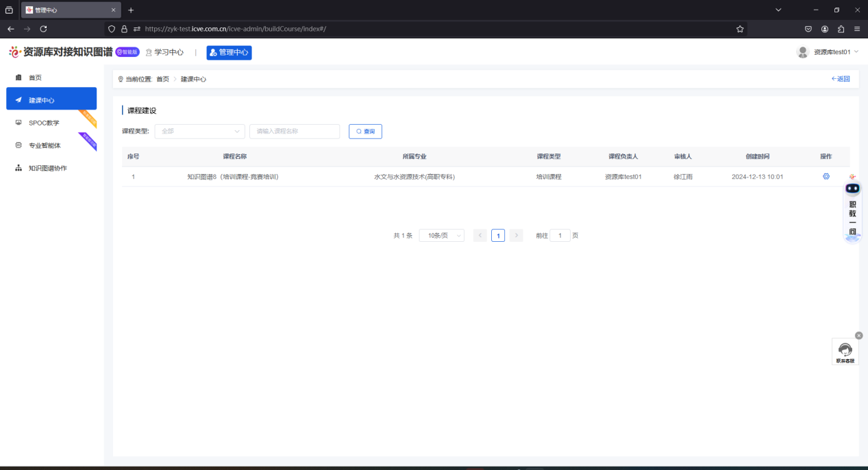Click the Pocket save icon

pyautogui.click(x=808, y=29)
